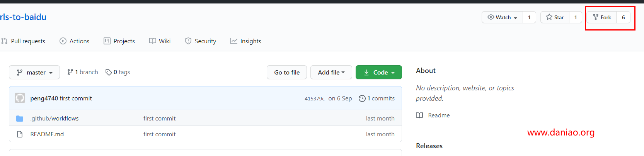Open the .github/workflows folder
Image resolution: width=644 pixels, height=156 pixels.
pyautogui.click(x=55, y=119)
